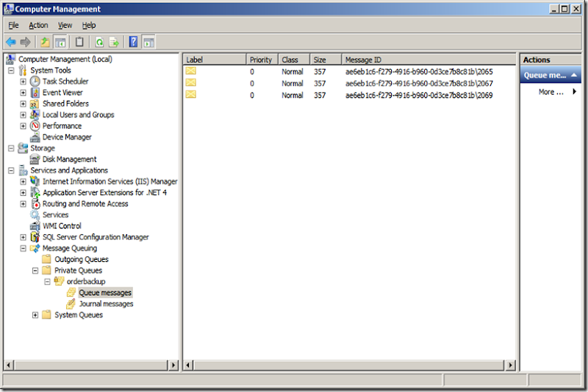Sort by the Priority column header

coord(262,59)
